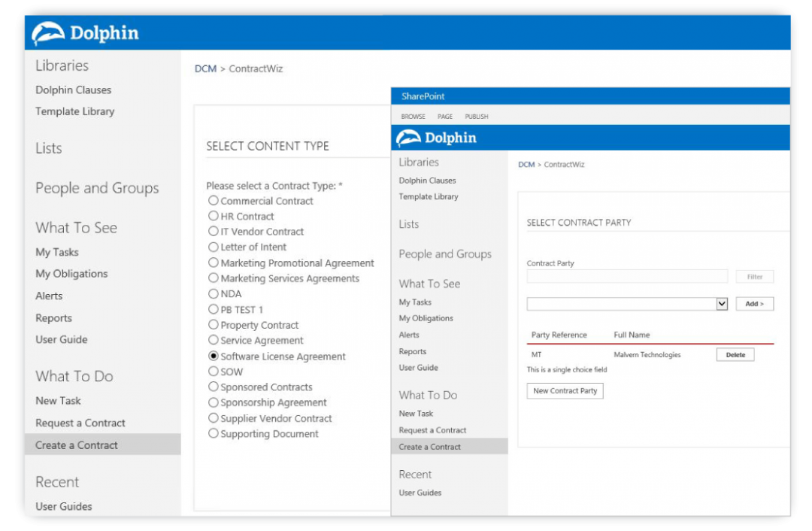The image size is (812, 531).
Task: Open Request a Contract from the sidebar
Action: (80, 423)
